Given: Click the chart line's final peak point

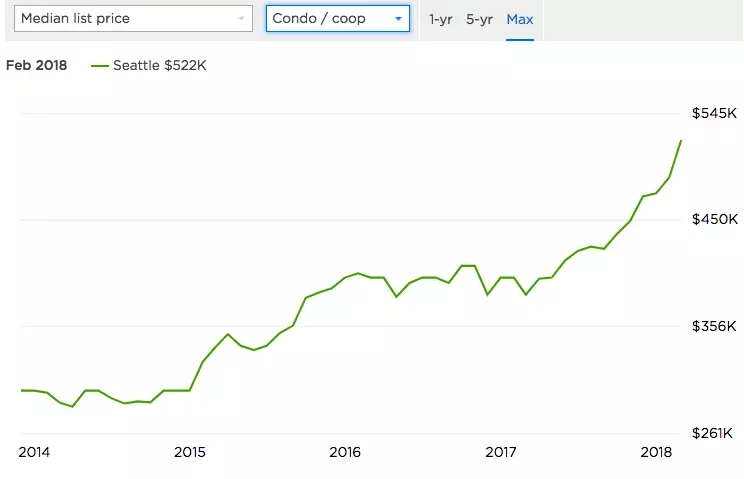Looking at the screenshot, I should 681,141.
